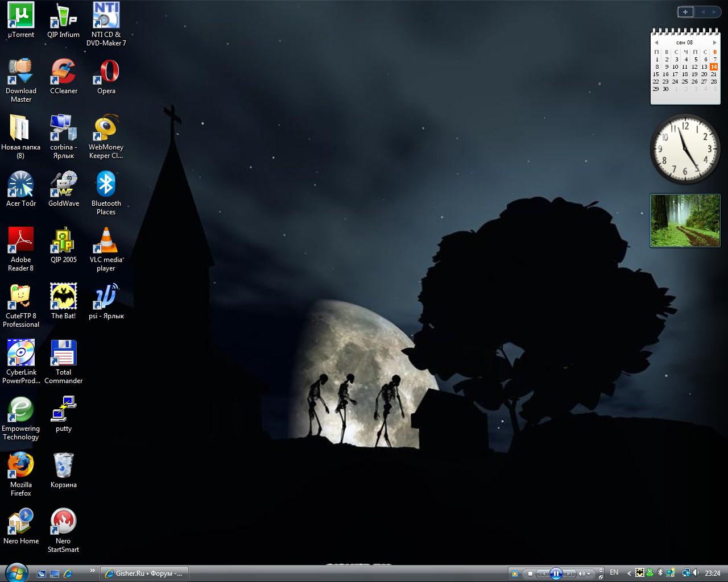Open the volume dropdown on the media toolbar

point(589,574)
